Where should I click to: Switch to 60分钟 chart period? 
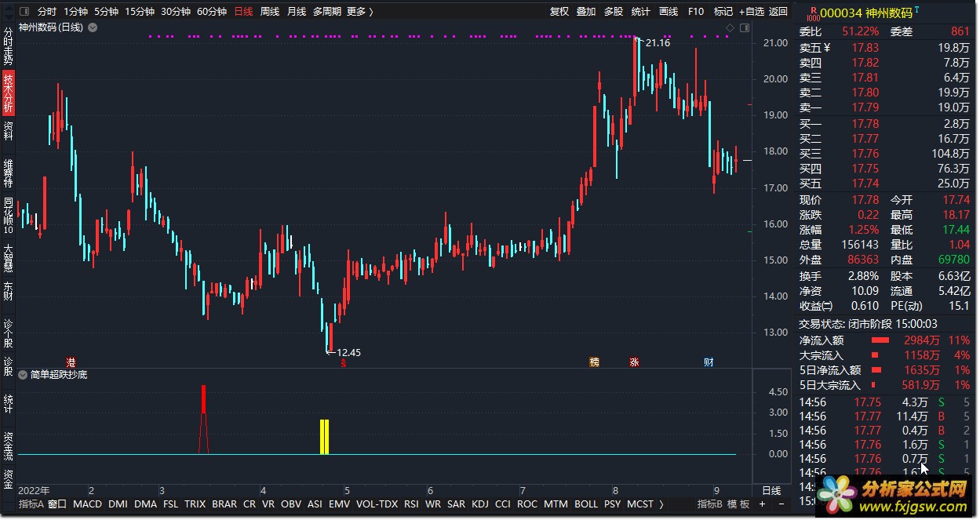click(x=212, y=12)
